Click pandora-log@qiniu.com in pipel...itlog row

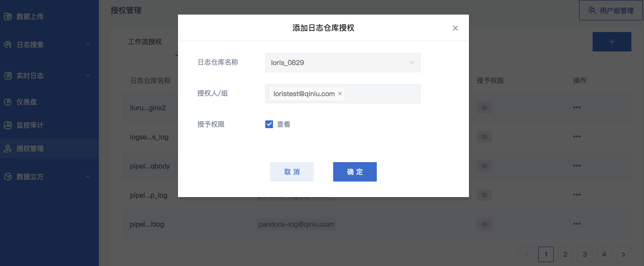click(x=296, y=224)
